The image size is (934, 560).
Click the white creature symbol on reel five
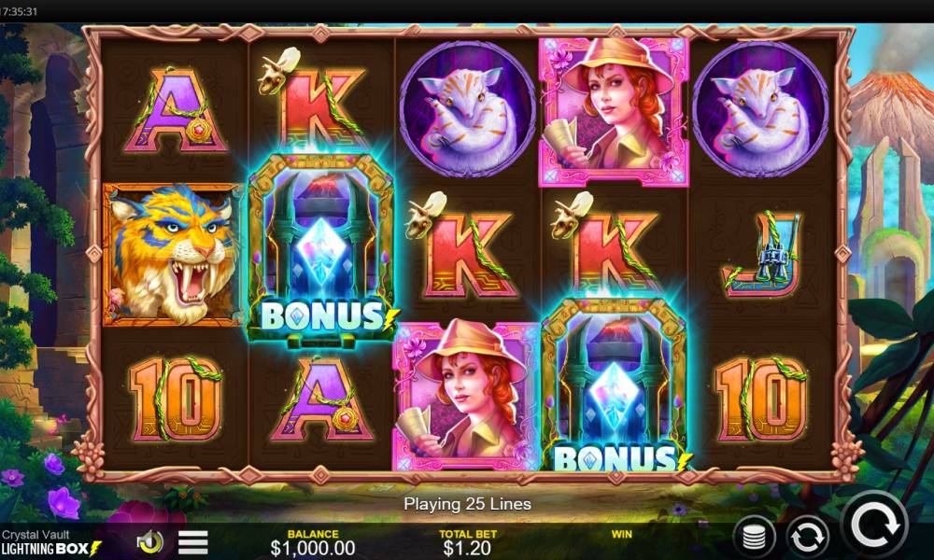[x=760, y=109]
